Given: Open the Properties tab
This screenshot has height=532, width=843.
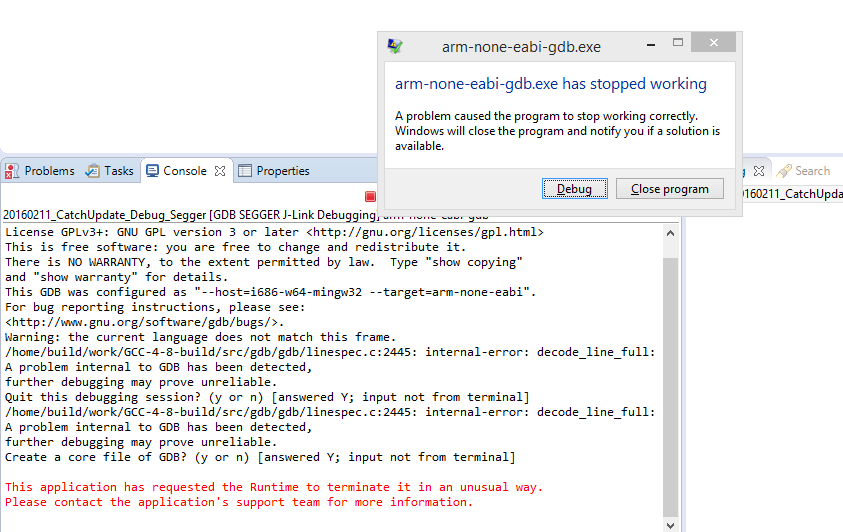Looking at the screenshot, I should click(274, 171).
